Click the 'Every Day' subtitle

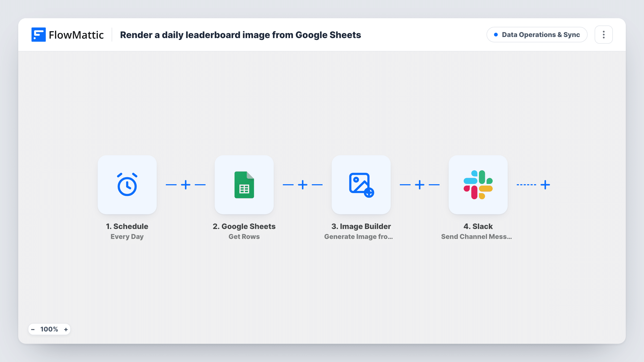point(127,237)
